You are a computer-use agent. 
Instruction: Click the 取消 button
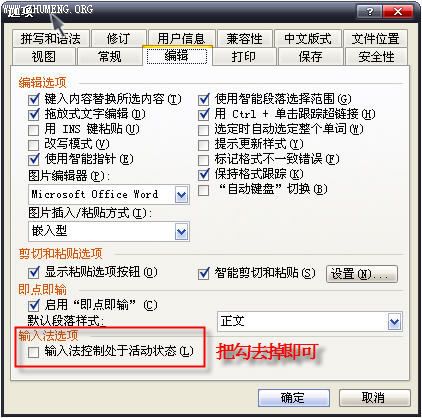375,398
